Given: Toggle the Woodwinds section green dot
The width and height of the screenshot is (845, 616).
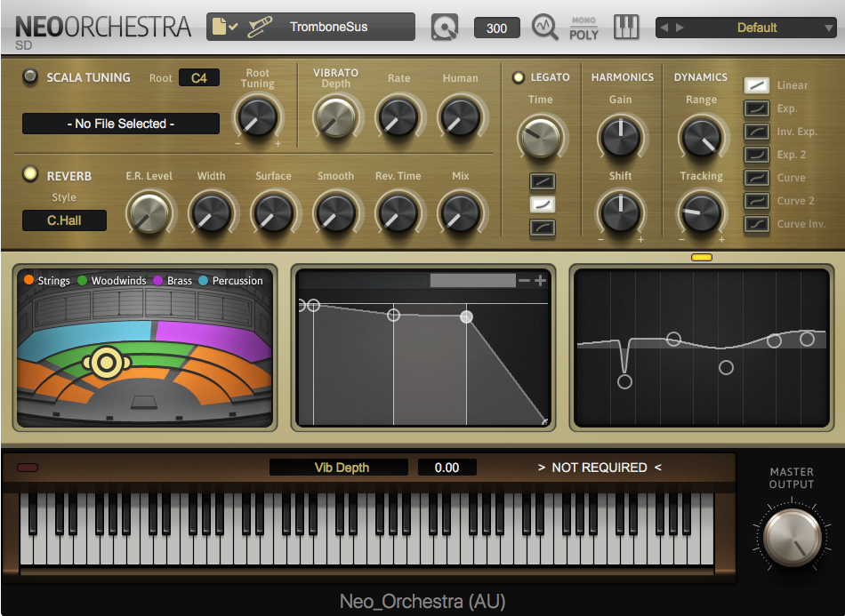Looking at the screenshot, I should coord(83,281).
